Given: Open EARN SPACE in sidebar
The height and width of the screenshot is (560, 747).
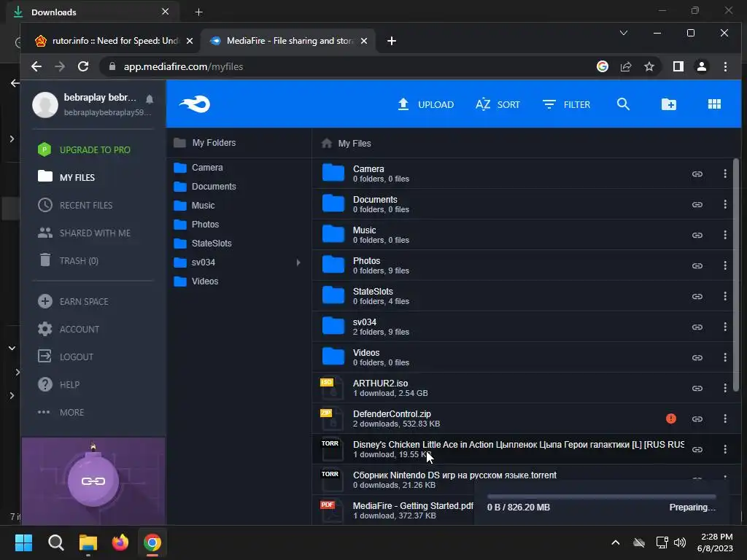Looking at the screenshot, I should (x=74, y=301).
